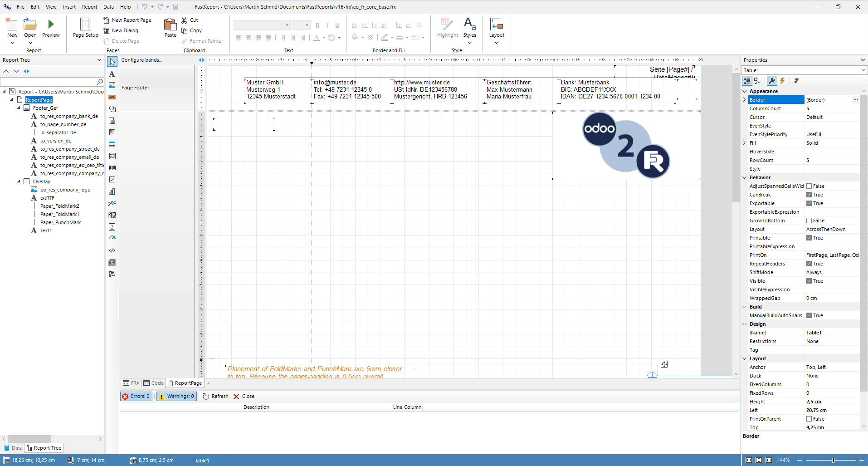The width and height of the screenshot is (868, 466).
Task: Select the Picture object tool
Action: pos(112,85)
